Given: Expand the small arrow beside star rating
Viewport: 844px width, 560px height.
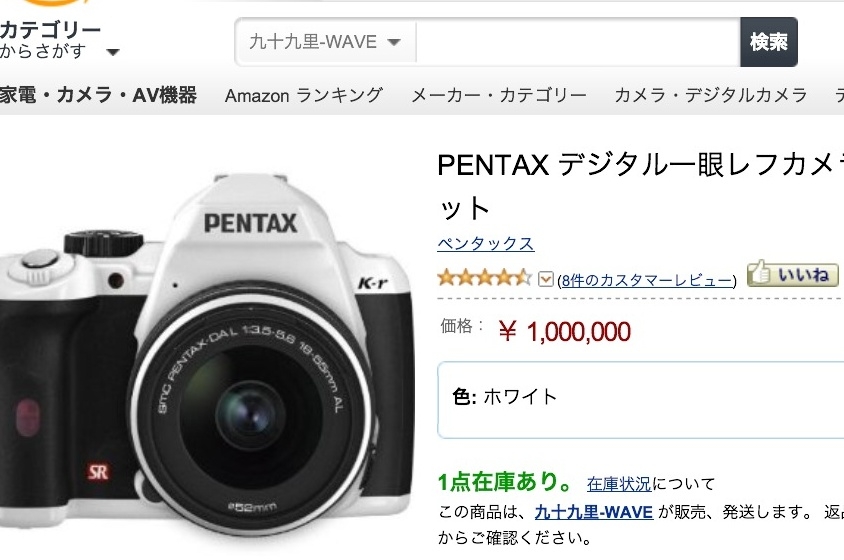Looking at the screenshot, I should [546, 278].
